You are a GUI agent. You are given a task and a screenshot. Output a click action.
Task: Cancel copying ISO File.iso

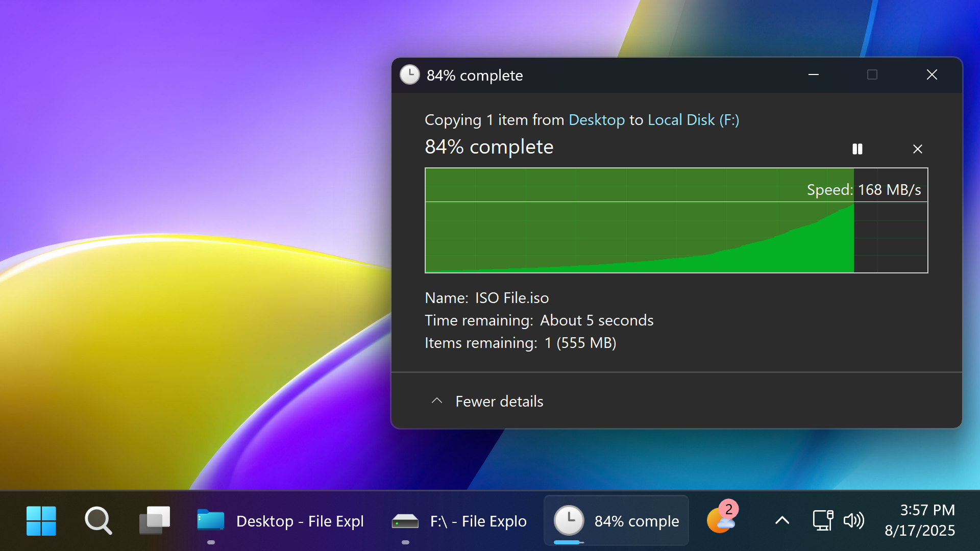pyautogui.click(x=917, y=149)
